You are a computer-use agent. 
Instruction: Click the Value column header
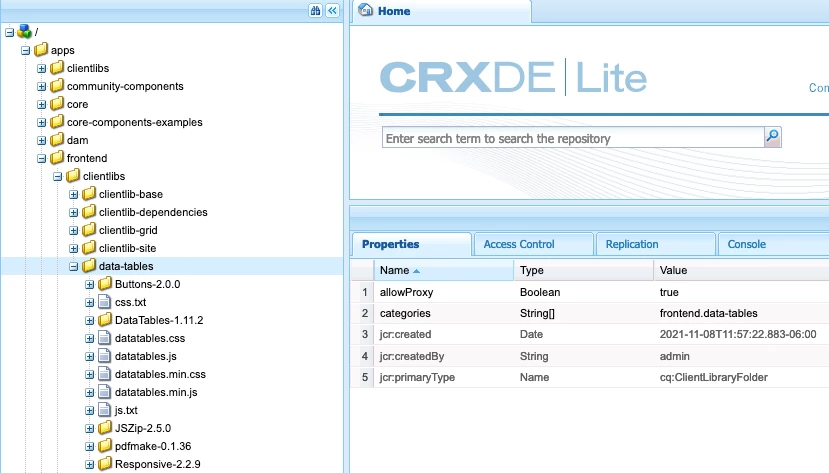point(741,270)
